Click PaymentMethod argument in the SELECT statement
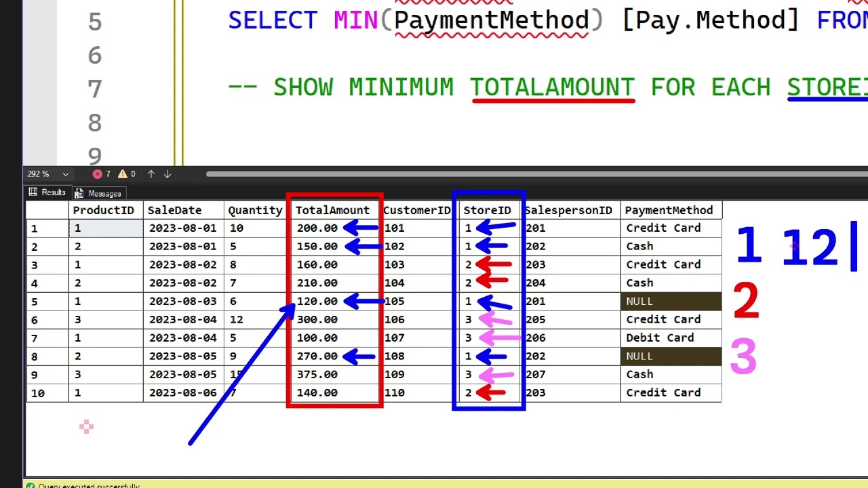The image size is (868, 488). coord(491,20)
